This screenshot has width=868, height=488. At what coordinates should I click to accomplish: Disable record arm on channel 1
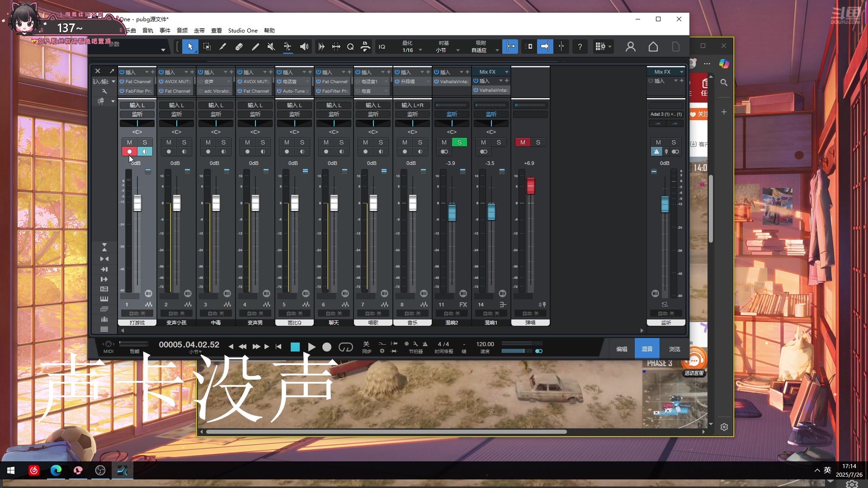[x=129, y=151]
